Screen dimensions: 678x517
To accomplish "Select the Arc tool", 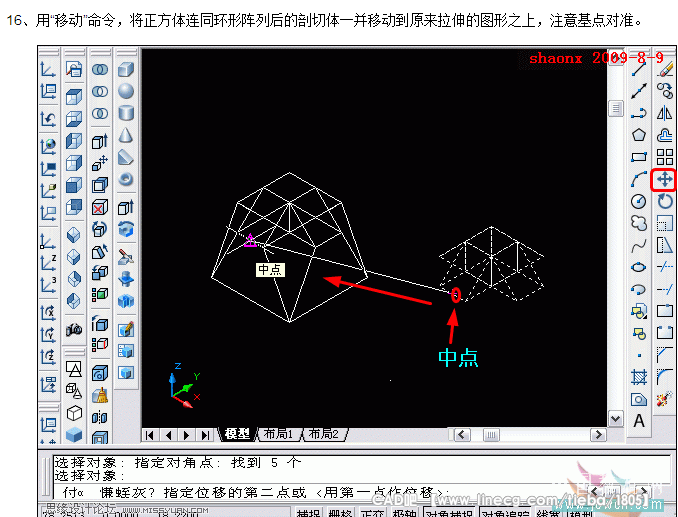I will pyautogui.click(x=639, y=179).
